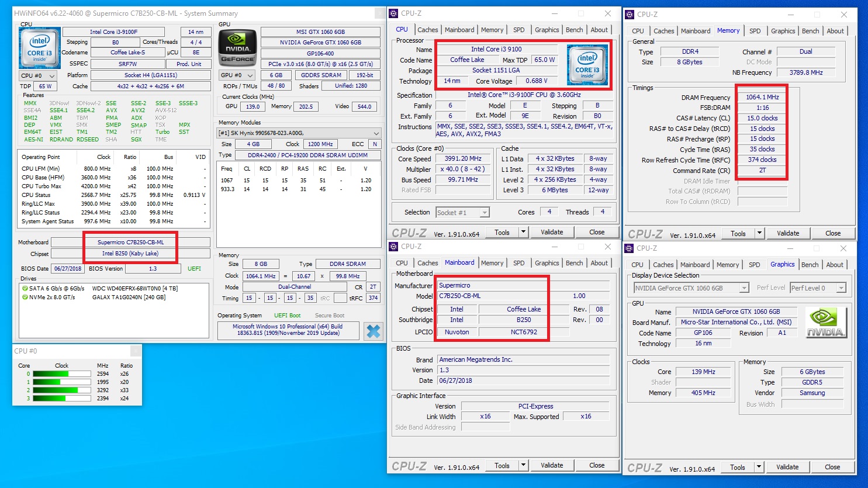Click the green check icon beside NVMe drive
868x488 pixels.
point(25,297)
